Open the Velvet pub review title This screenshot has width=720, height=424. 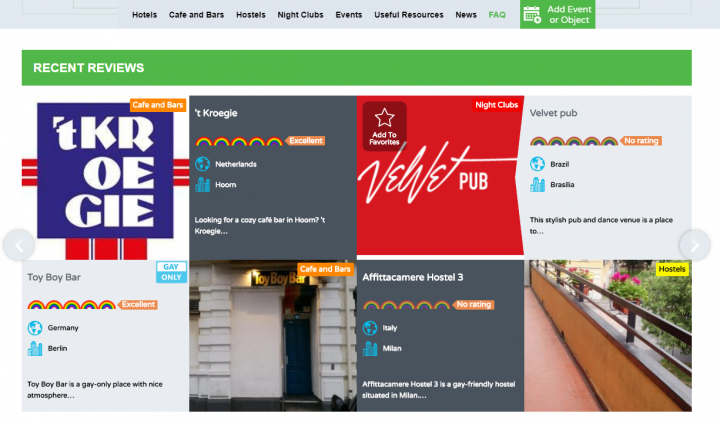click(553, 113)
